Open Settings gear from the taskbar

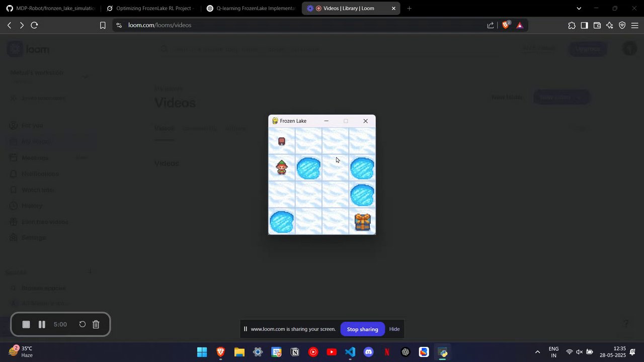[258, 352]
